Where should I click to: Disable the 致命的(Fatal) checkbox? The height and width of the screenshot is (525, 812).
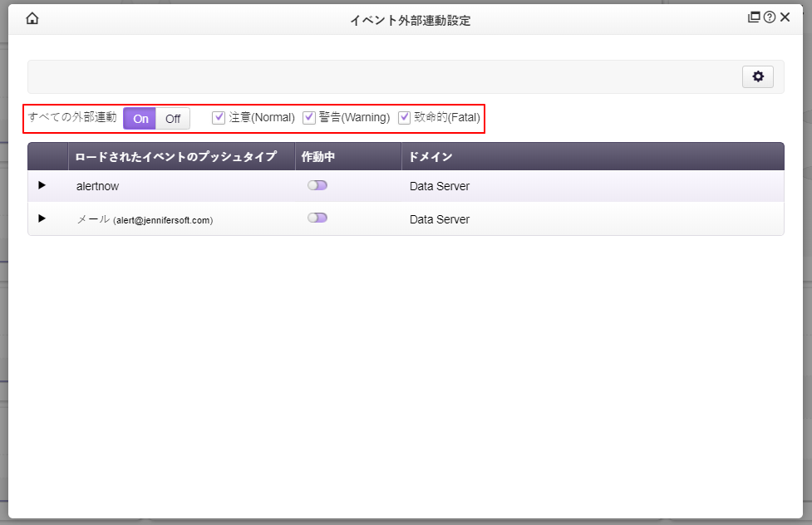click(x=405, y=118)
